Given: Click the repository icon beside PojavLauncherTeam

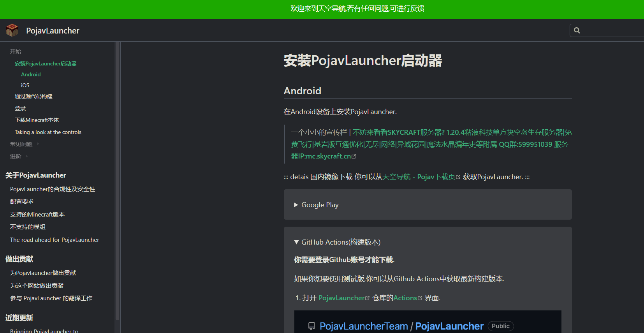Looking at the screenshot, I should point(311,326).
